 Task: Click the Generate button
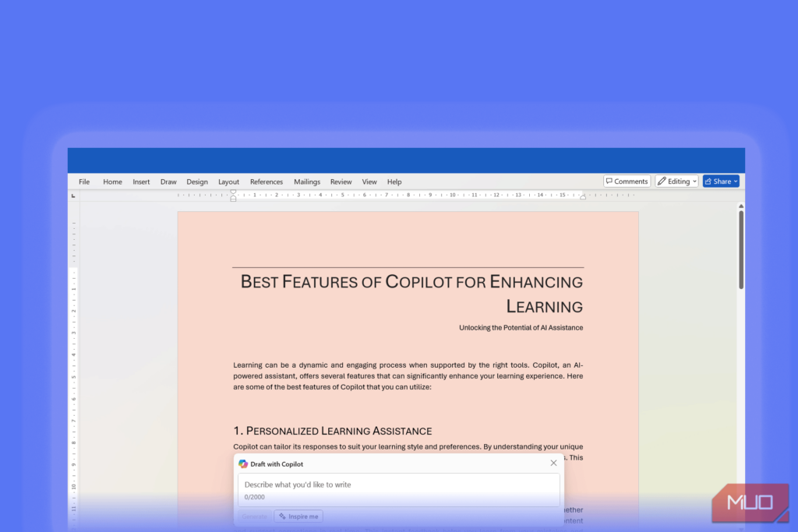254,516
